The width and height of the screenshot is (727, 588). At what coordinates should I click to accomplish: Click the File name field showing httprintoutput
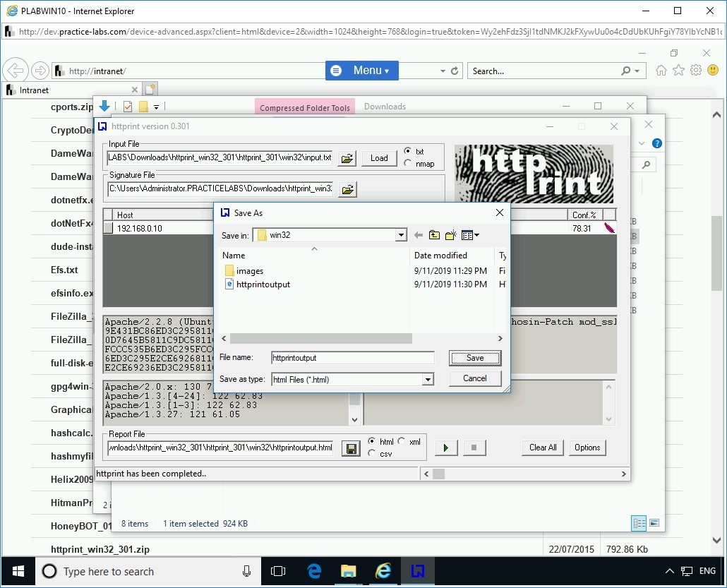pos(351,358)
